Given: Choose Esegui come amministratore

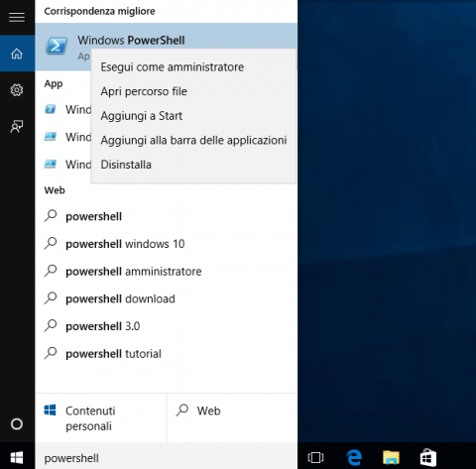Looking at the screenshot, I should pos(193,67).
